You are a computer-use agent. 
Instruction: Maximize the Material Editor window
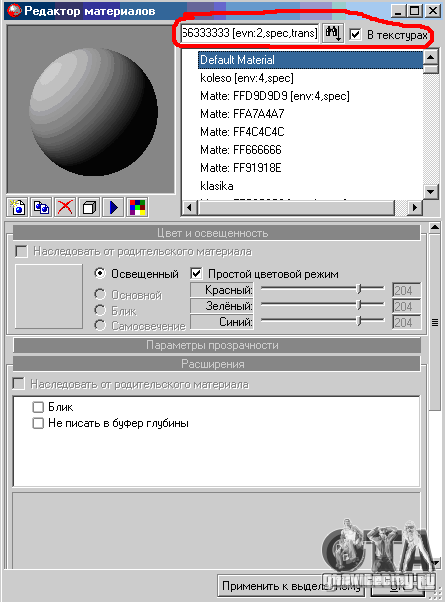point(415,11)
